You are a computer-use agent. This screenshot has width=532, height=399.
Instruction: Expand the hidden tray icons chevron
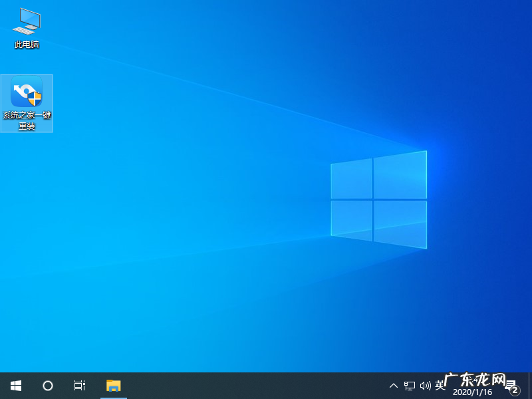(x=394, y=385)
